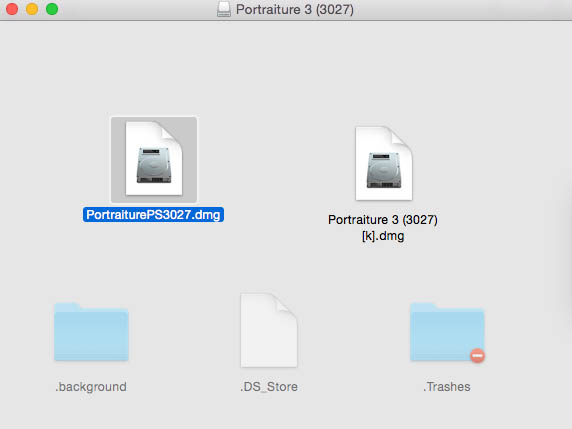Click the Portraiture 3 (3027) window title

[295, 9]
